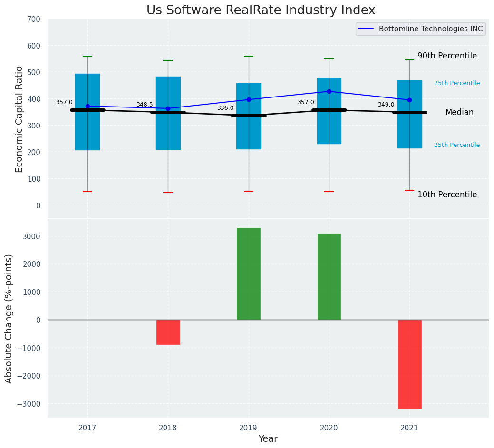The image size is (494, 448).
Task: Click the green 2020 absolute change bar
Action: [x=329, y=276]
